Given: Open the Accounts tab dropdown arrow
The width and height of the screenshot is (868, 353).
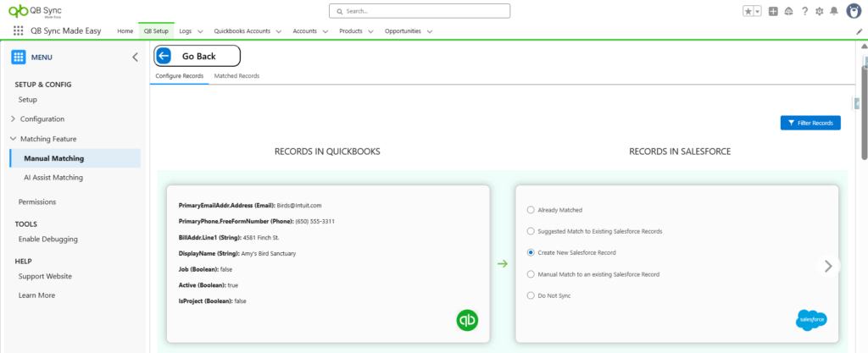Looking at the screenshot, I should click(x=325, y=31).
